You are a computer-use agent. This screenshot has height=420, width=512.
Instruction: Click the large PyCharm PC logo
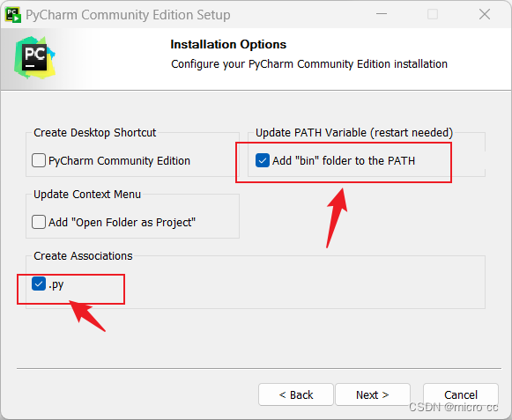[x=34, y=58]
